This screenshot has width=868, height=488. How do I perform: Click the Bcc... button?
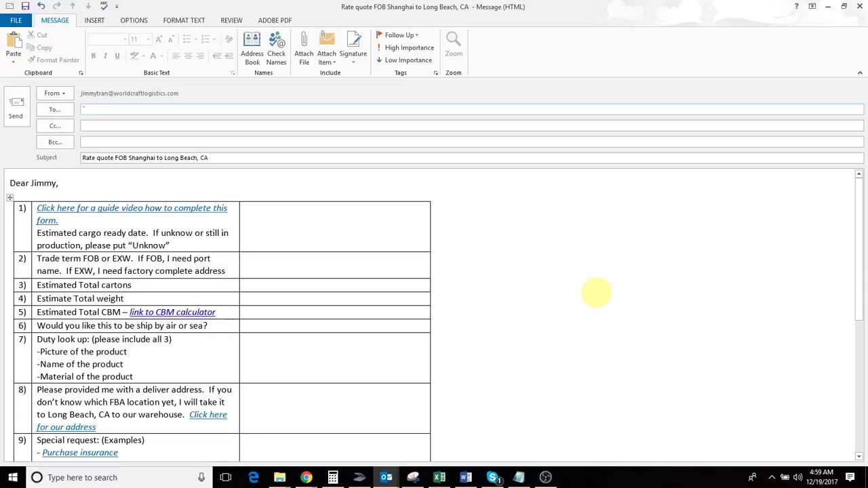coord(55,142)
